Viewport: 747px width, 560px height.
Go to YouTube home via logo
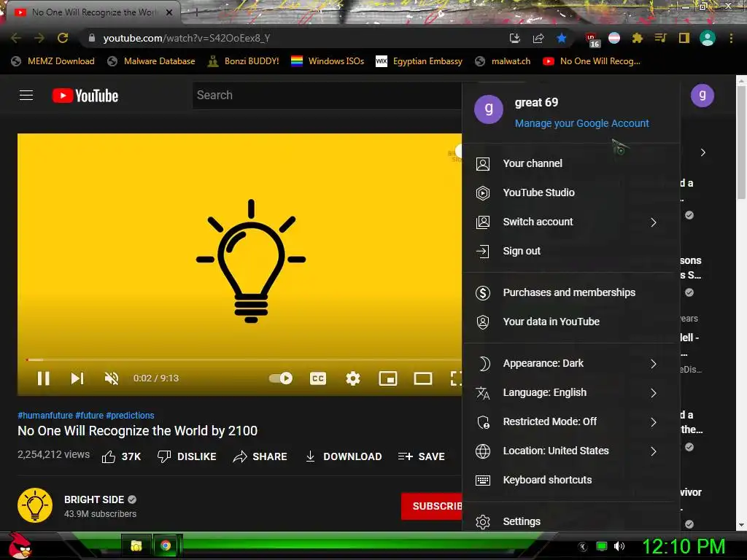[85, 96]
